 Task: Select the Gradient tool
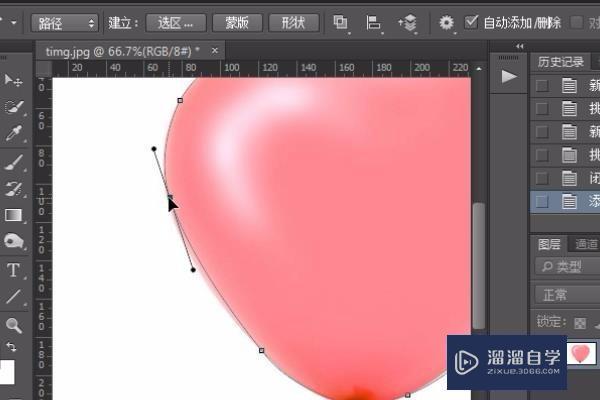click(x=14, y=215)
